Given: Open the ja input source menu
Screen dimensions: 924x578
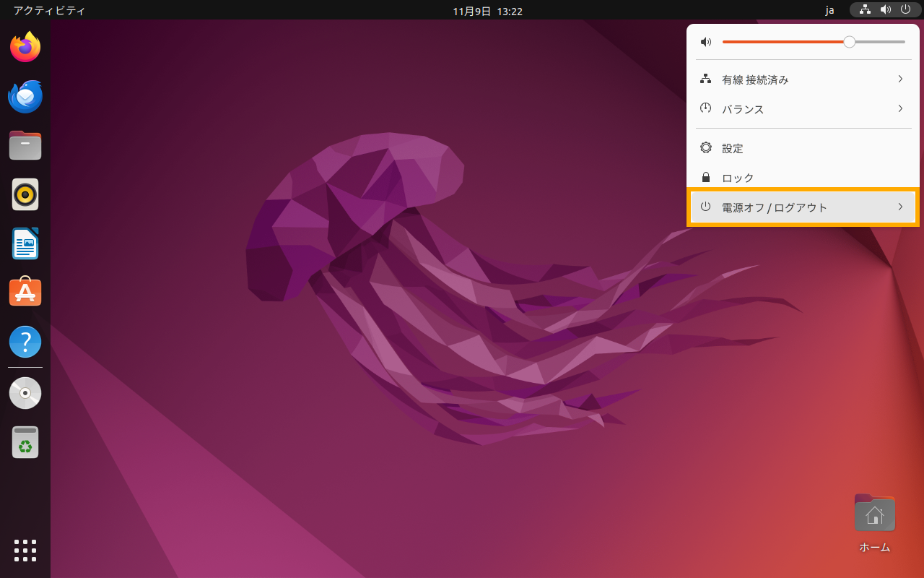Looking at the screenshot, I should coord(830,10).
